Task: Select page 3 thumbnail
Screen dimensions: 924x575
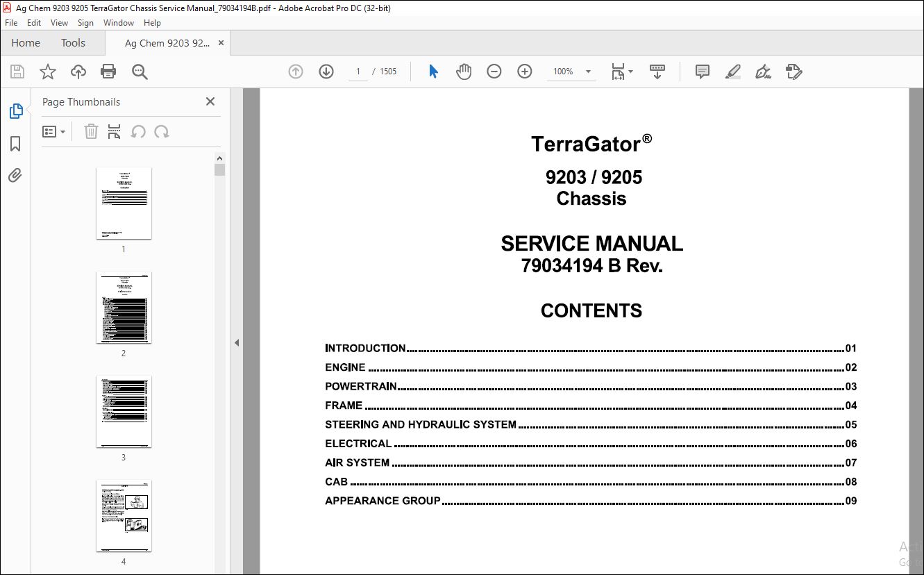Action: [124, 412]
